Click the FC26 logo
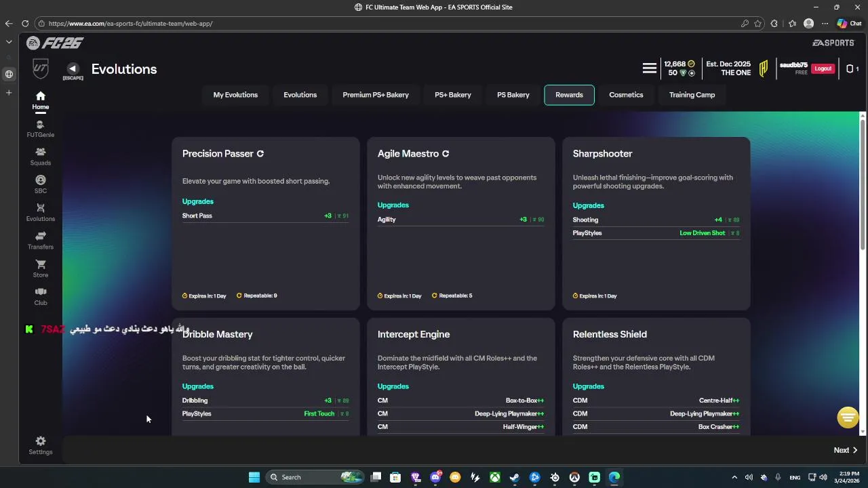The width and height of the screenshot is (868, 488). pos(55,43)
